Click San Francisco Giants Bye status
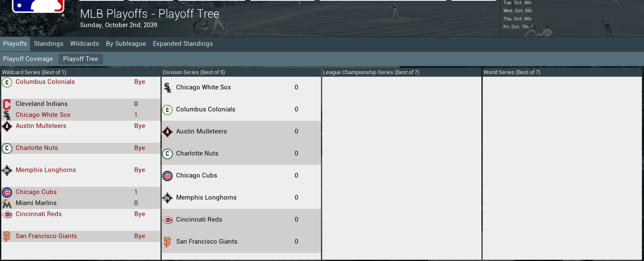This screenshot has width=644, height=261. coord(140,236)
